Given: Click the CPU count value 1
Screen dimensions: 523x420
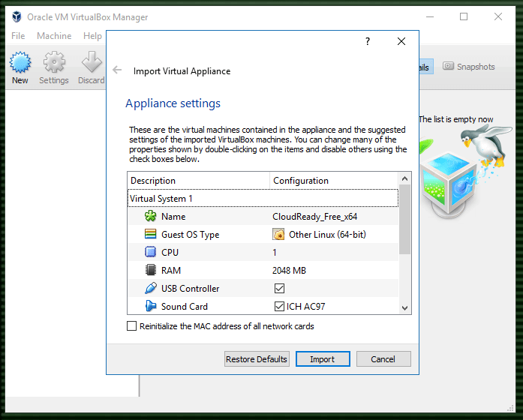Looking at the screenshot, I should pyautogui.click(x=275, y=253).
